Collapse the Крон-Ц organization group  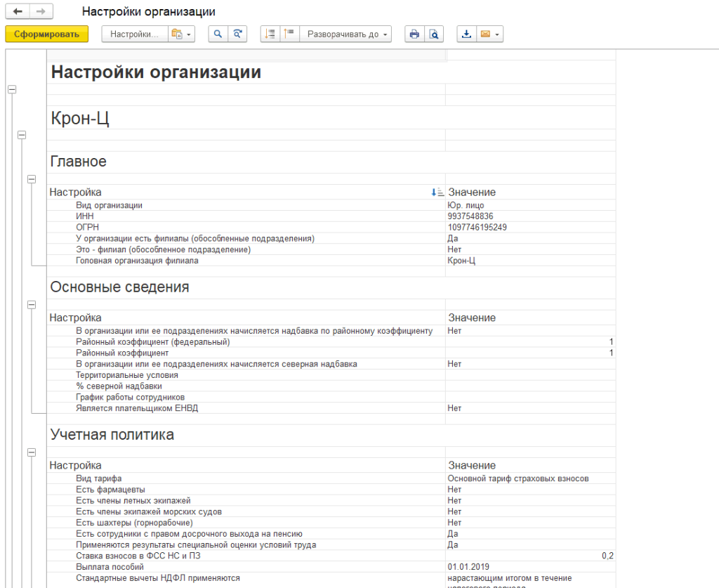(21, 135)
